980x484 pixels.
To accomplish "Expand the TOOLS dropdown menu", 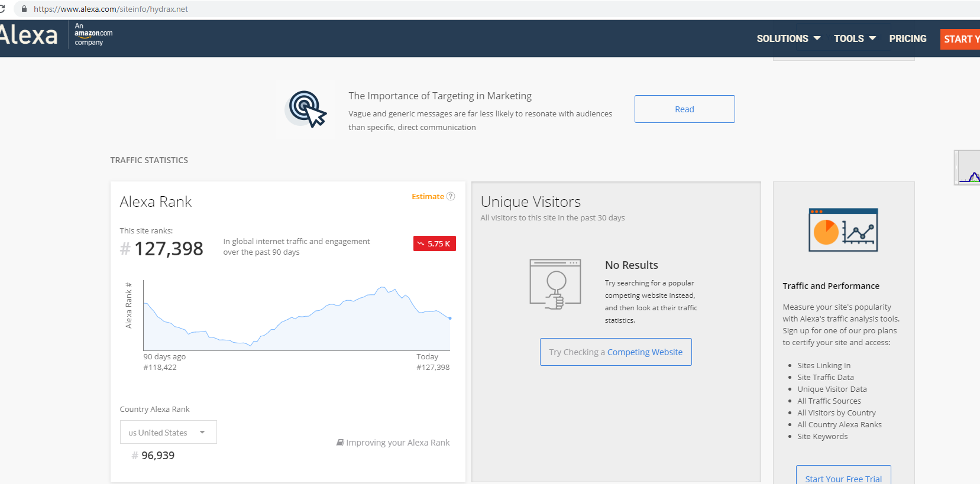I will coord(854,38).
